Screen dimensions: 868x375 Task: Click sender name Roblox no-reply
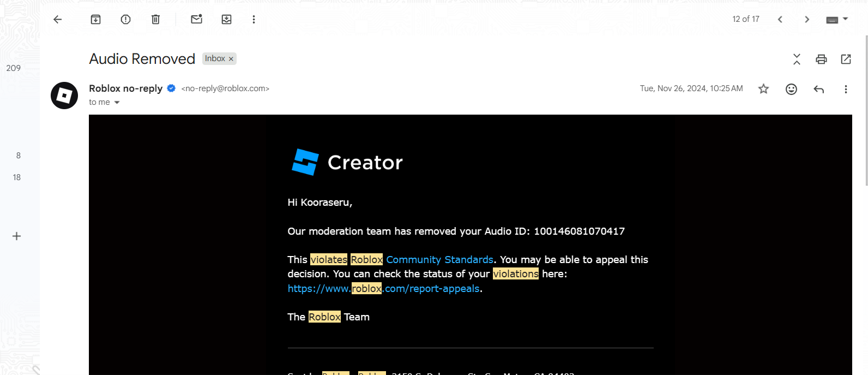coord(126,88)
